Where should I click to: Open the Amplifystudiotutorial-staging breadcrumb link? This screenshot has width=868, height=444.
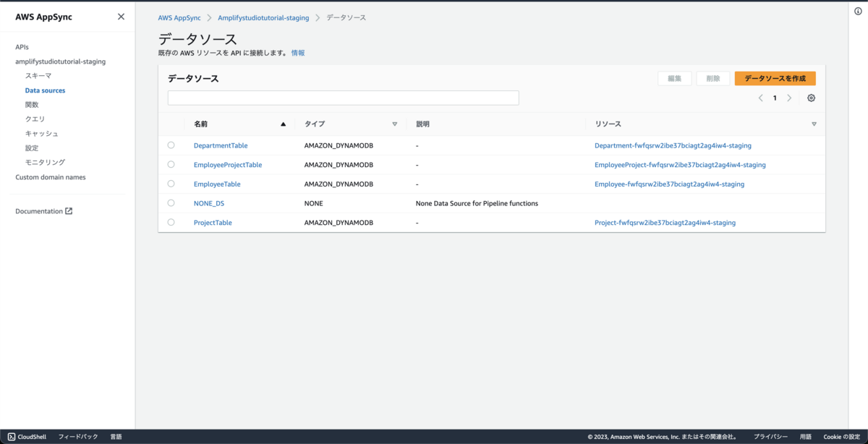click(263, 17)
